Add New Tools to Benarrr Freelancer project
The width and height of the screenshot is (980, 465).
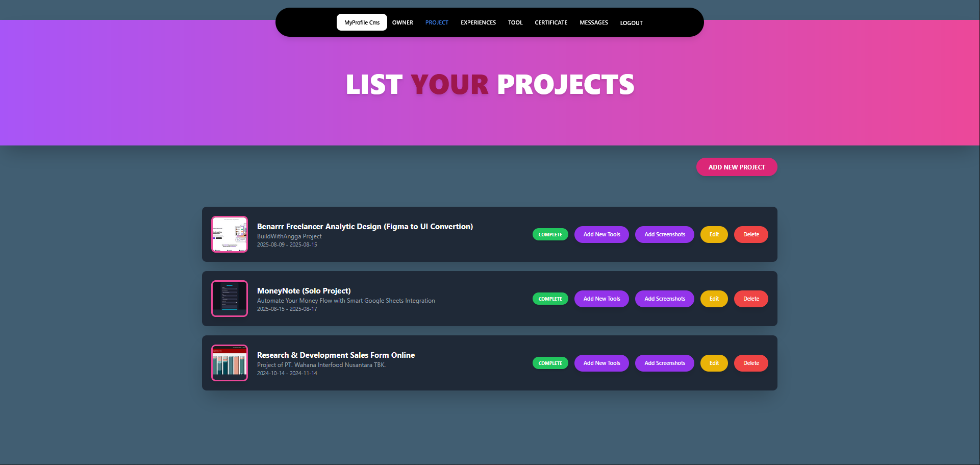pos(601,234)
